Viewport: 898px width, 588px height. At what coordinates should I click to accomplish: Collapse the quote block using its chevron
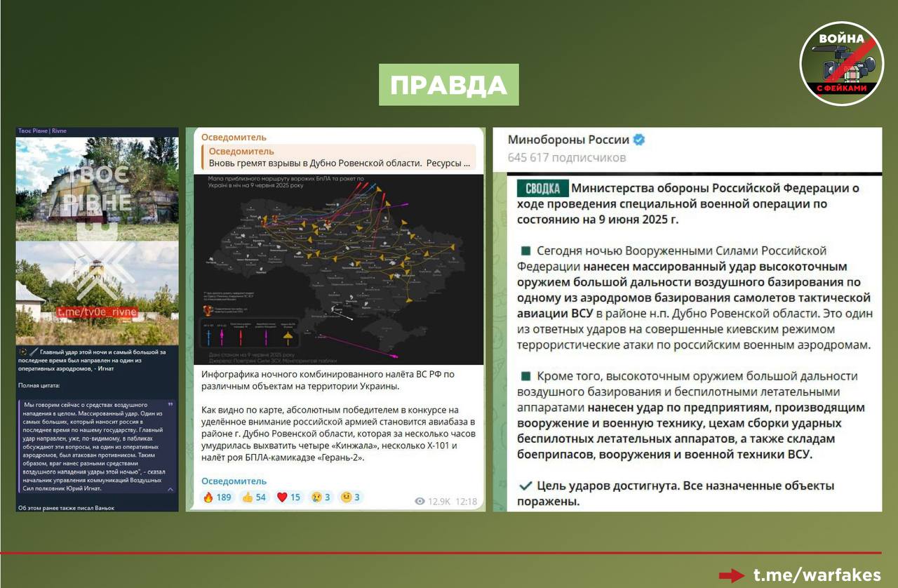[170, 490]
